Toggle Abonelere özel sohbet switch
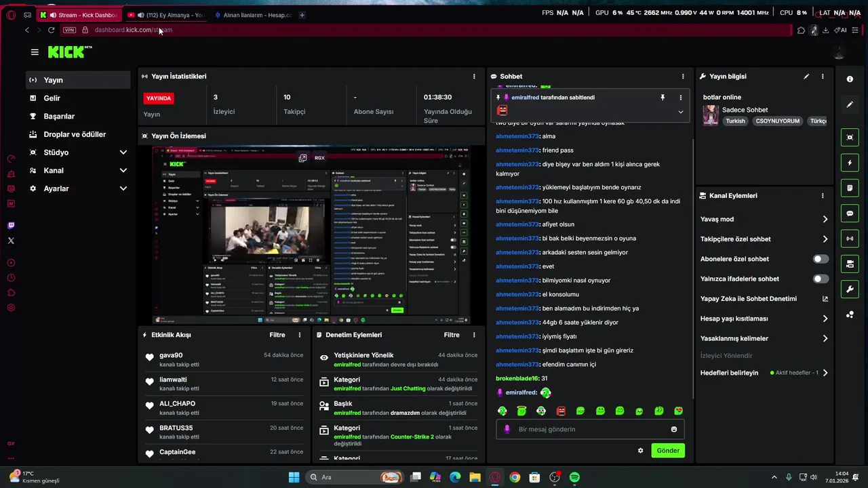The width and height of the screenshot is (868, 488). [821, 259]
